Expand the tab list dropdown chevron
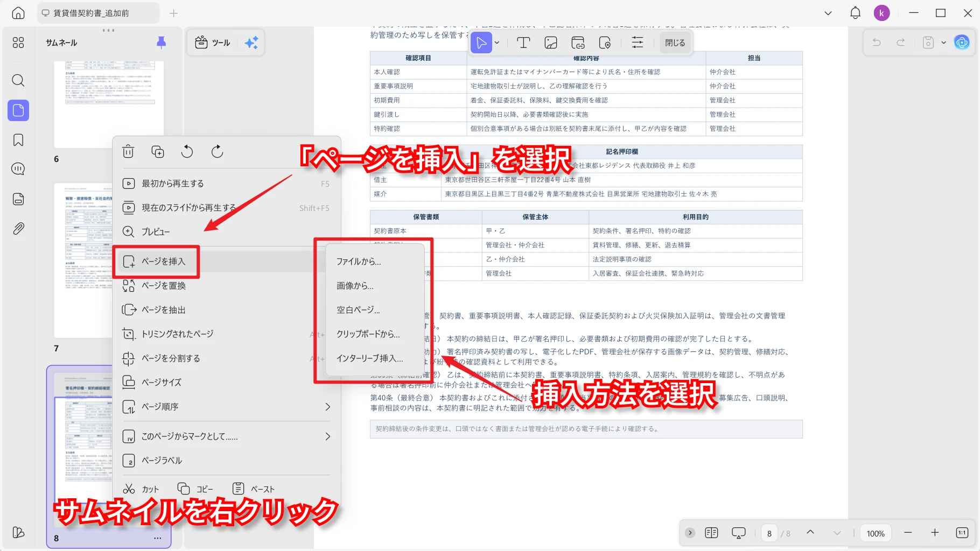Image resolution: width=980 pixels, height=551 pixels. click(828, 13)
